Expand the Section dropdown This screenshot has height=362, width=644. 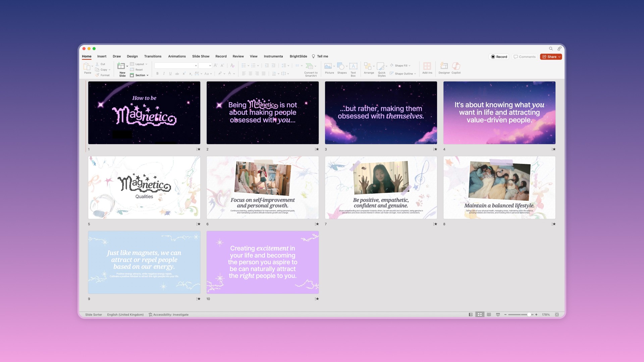click(x=141, y=75)
